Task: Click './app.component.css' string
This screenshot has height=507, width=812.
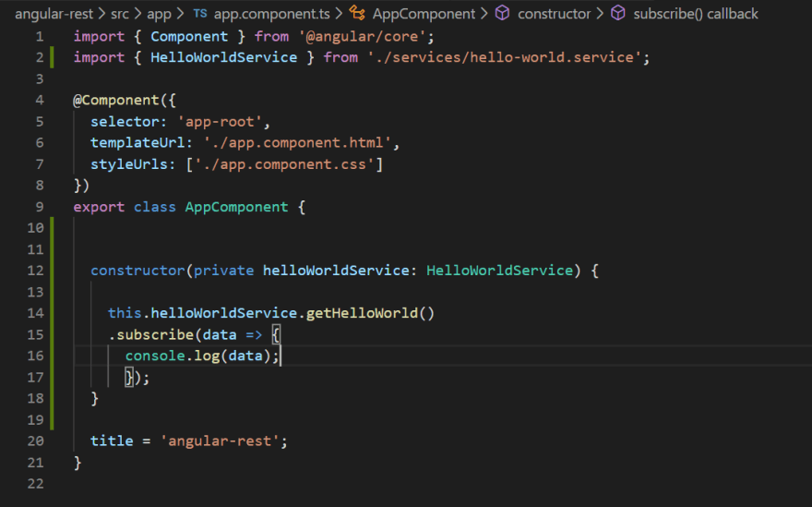Action: (x=284, y=164)
